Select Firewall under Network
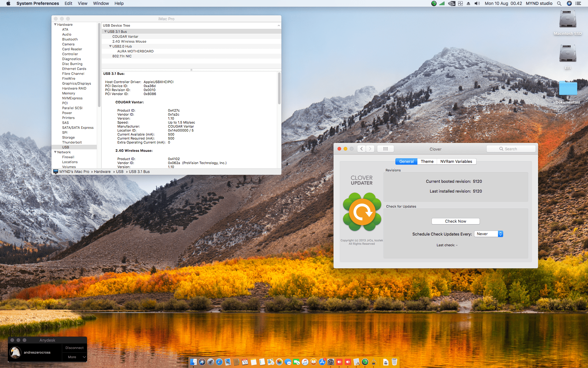588x368 pixels. pos(68,157)
